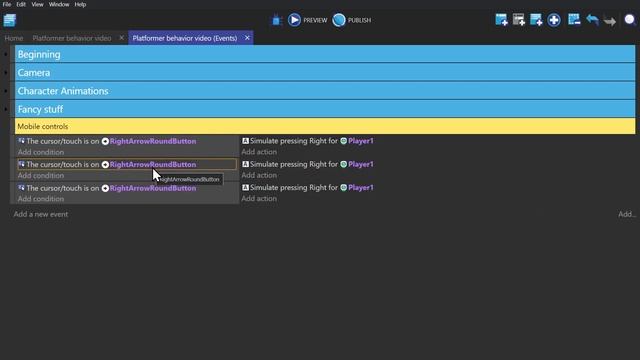Open the File menu

(x=7, y=4)
